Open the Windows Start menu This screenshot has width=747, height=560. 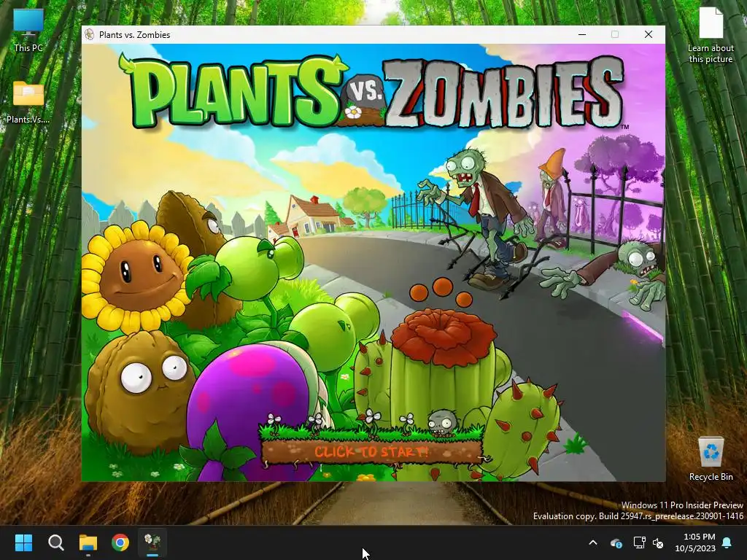[23, 542]
